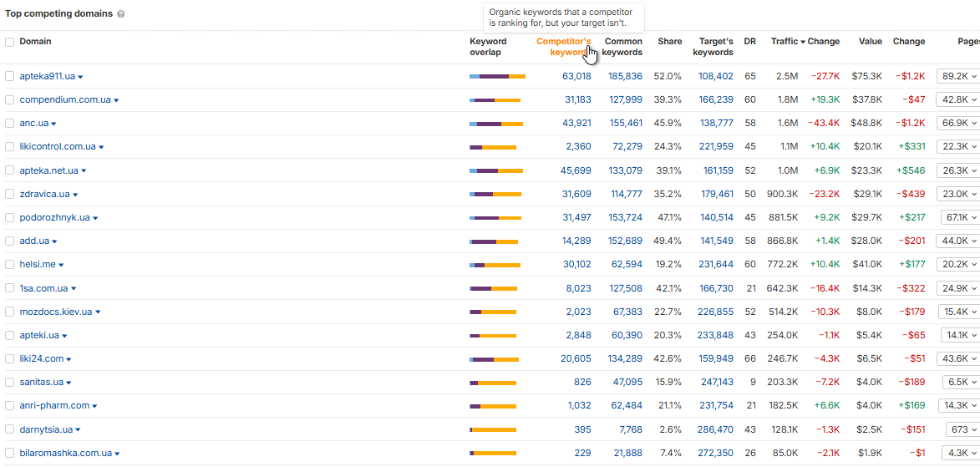The height and width of the screenshot is (467, 980).
Task: Sort by Share column header
Action: [669, 41]
